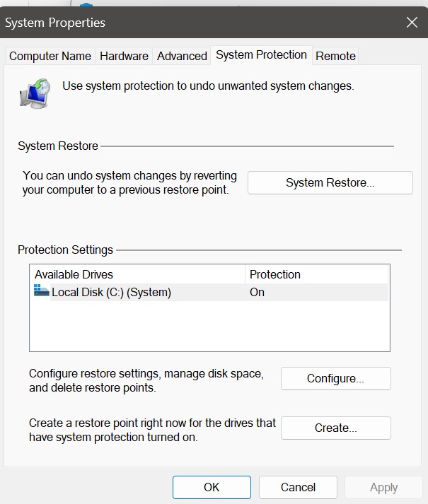This screenshot has height=504, width=428.
Task: Click the On protection status cell
Action: tap(258, 292)
